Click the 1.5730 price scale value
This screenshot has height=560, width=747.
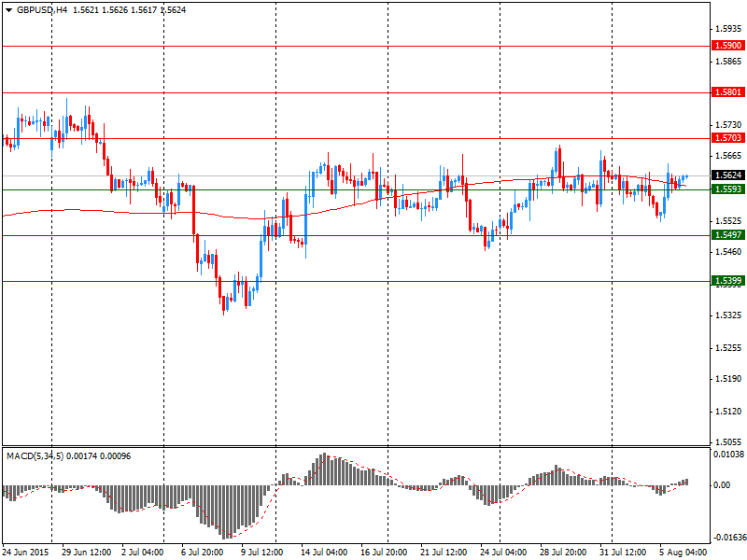point(728,125)
